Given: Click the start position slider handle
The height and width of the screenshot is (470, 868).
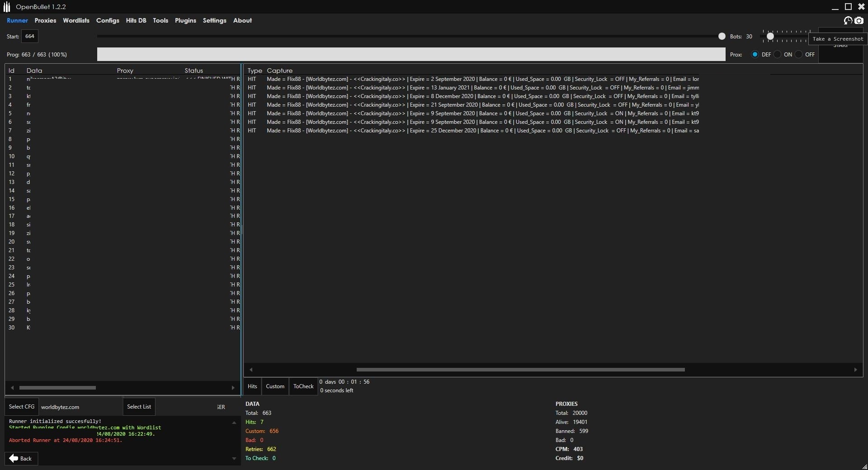Looking at the screenshot, I should point(722,36).
